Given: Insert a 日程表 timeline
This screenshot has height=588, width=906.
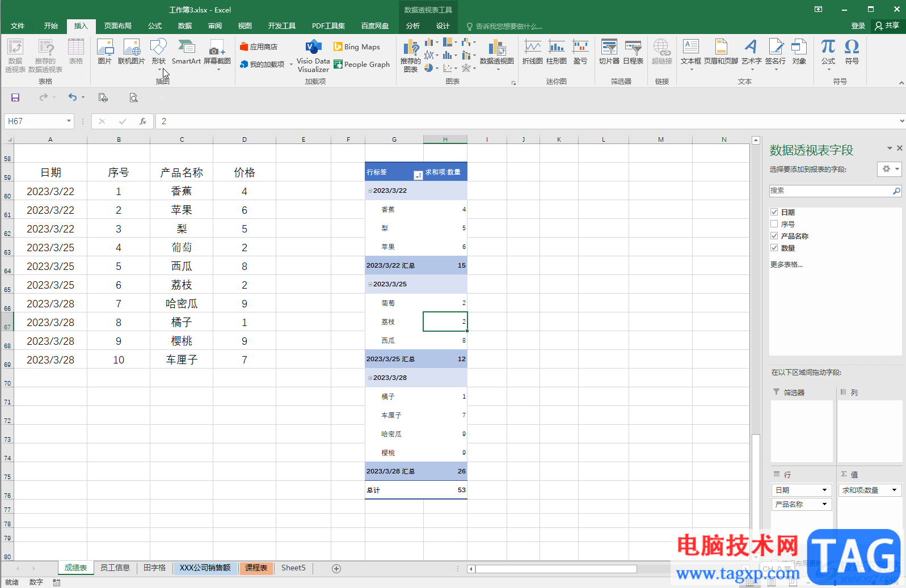Looking at the screenshot, I should [633, 52].
